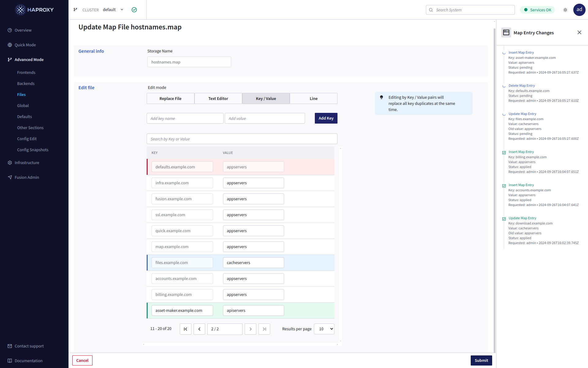Click the cluster branch icon
This screenshot has height=368, width=588.
[x=75, y=10]
